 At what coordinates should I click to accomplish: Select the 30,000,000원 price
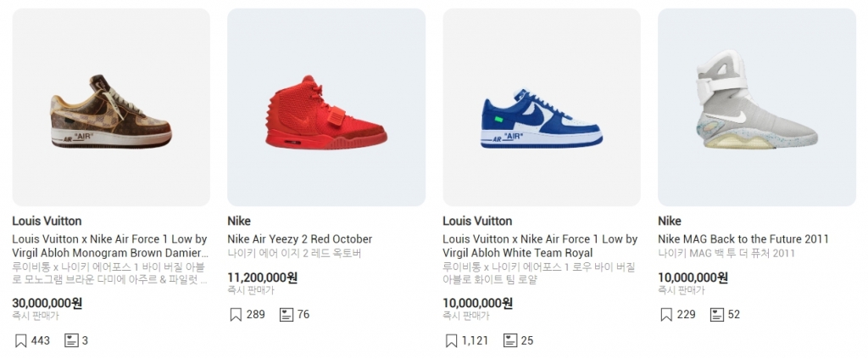coord(47,303)
